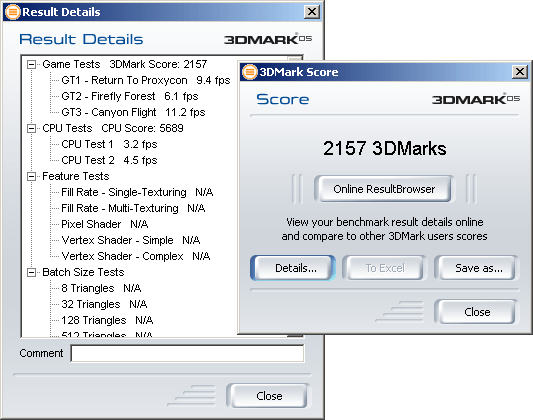Image resolution: width=533 pixels, height=420 pixels.
Task: Select Vertex Shader - Simple row
Action: [131, 240]
